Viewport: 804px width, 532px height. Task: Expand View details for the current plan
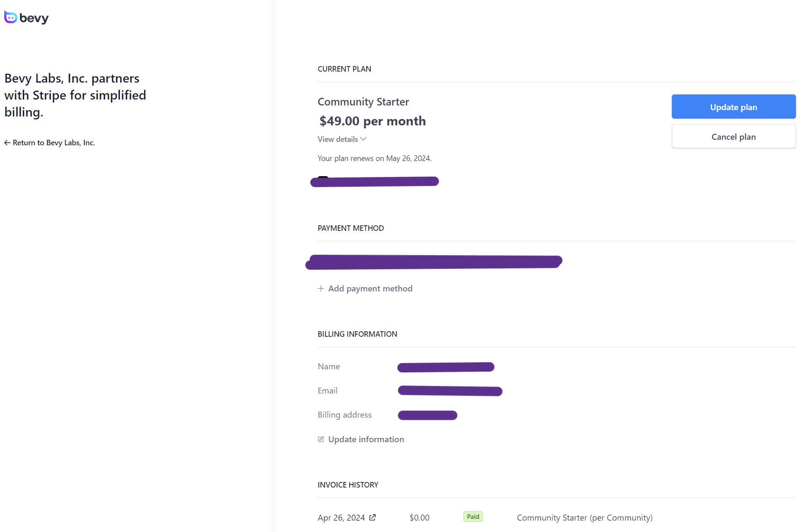pyautogui.click(x=342, y=139)
